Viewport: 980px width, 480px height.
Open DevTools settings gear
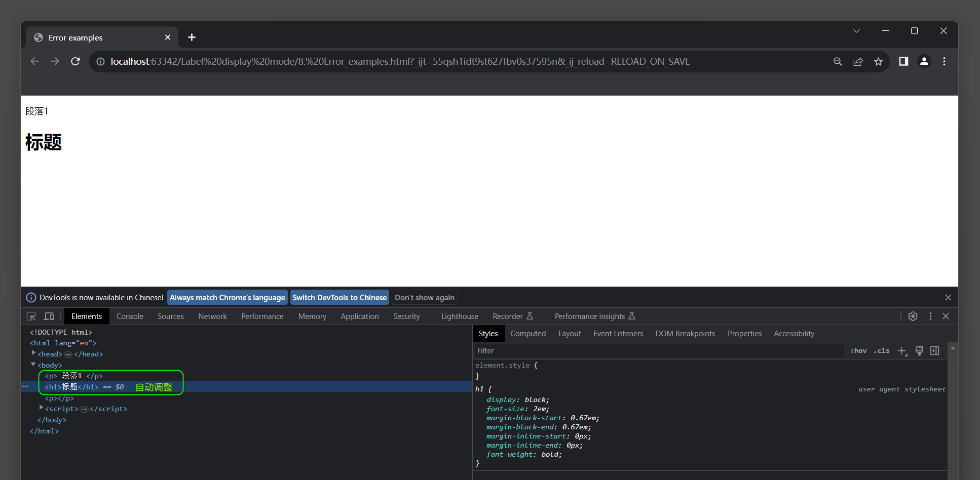click(913, 316)
